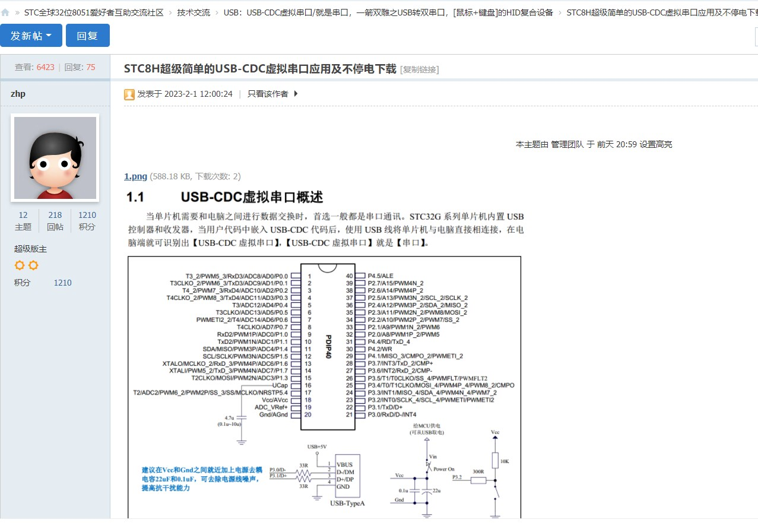Viewport: 758px width, 532px height.
Task: Click 复制链接 beside the thread title
Action: tap(420, 69)
